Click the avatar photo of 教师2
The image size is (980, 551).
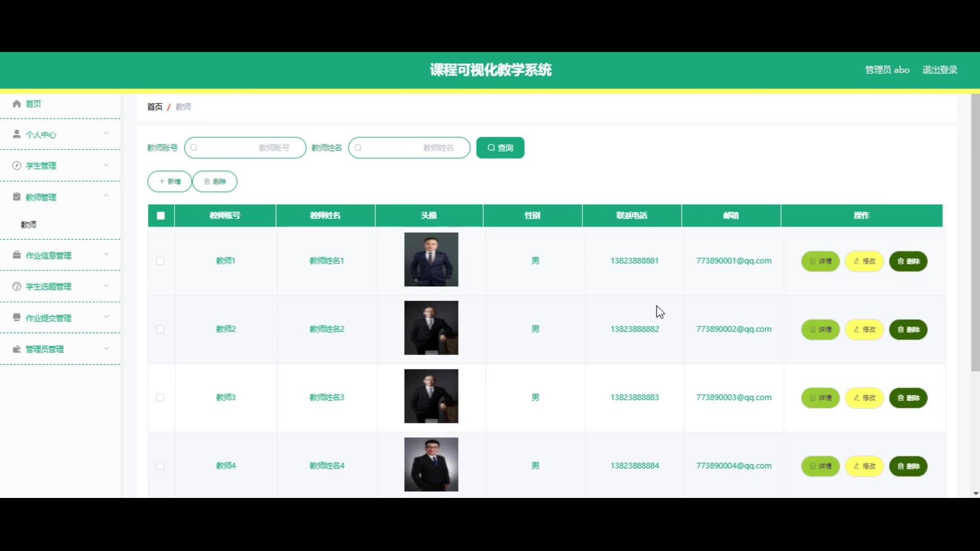[431, 328]
